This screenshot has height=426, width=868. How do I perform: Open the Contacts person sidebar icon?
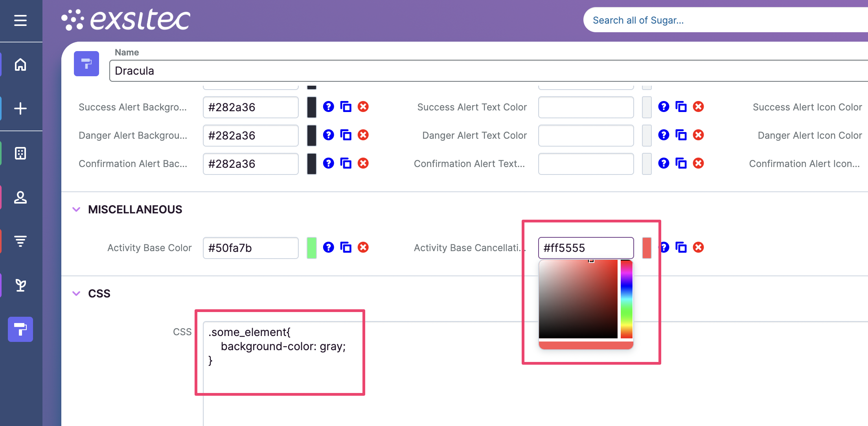coord(20,197)
